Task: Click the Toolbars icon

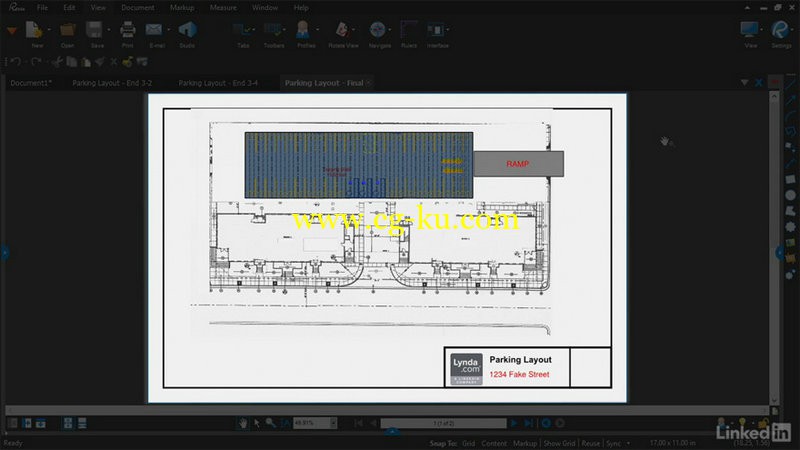Action: click(272, 30)
